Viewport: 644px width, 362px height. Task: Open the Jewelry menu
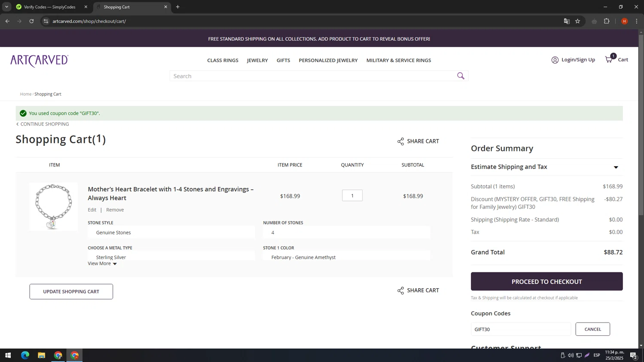pos(258,60)
